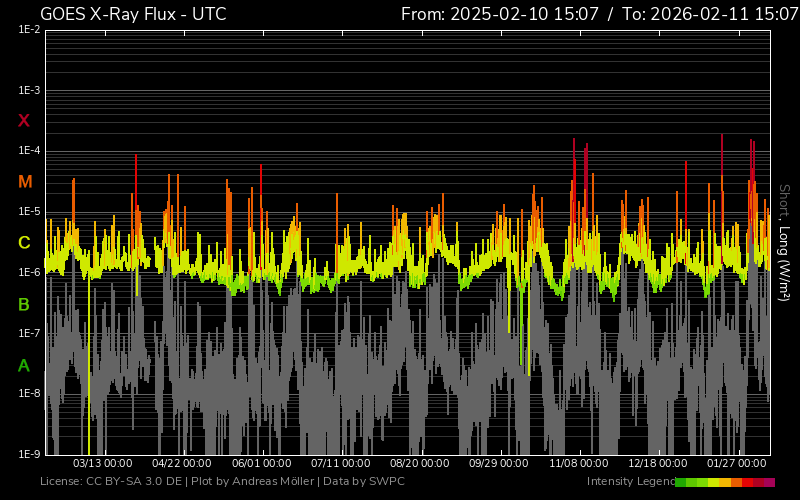Click the '06/01 00:00' x-axis label

262,463
